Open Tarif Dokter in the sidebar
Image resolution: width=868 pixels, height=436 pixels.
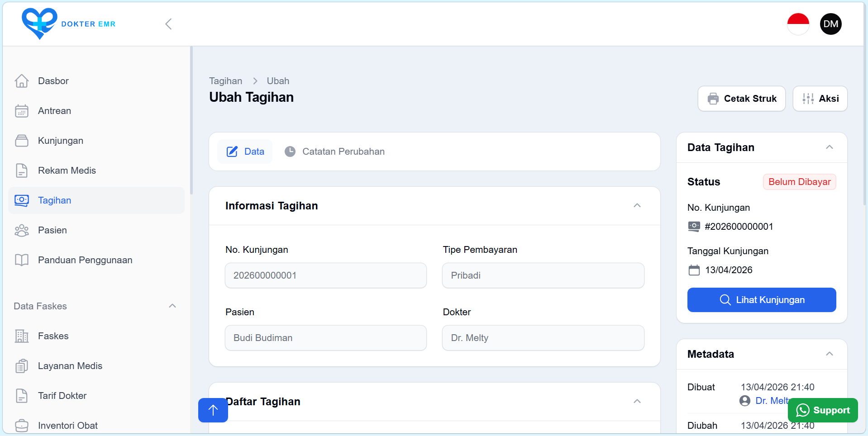pos(96,396)
